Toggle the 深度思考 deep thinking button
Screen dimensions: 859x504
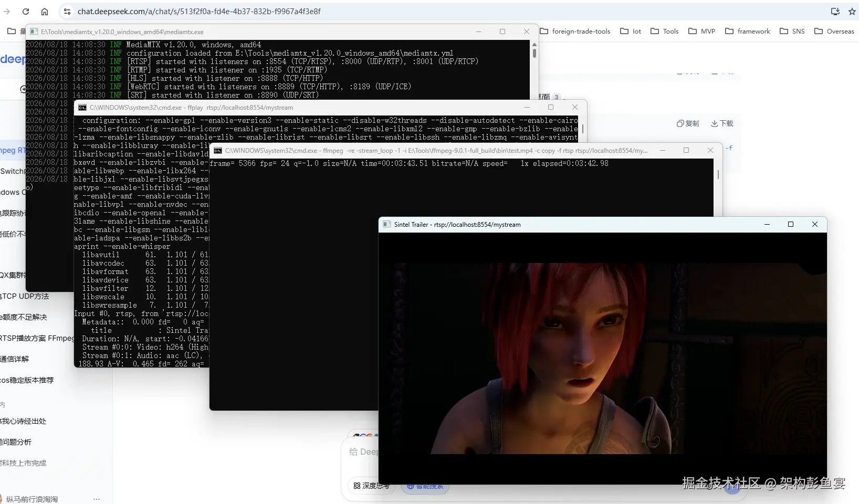pyautogui.click(x=371, y=486)
